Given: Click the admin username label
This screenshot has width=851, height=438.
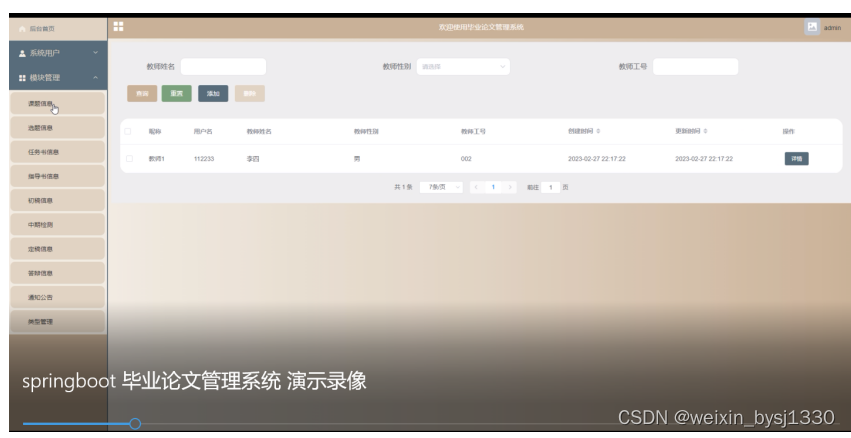Looking at the screenshot, I should [x=832, y=28].
